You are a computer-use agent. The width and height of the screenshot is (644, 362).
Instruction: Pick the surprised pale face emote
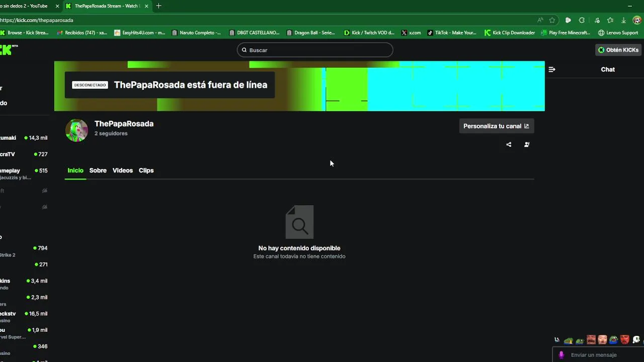coord(602,340)
